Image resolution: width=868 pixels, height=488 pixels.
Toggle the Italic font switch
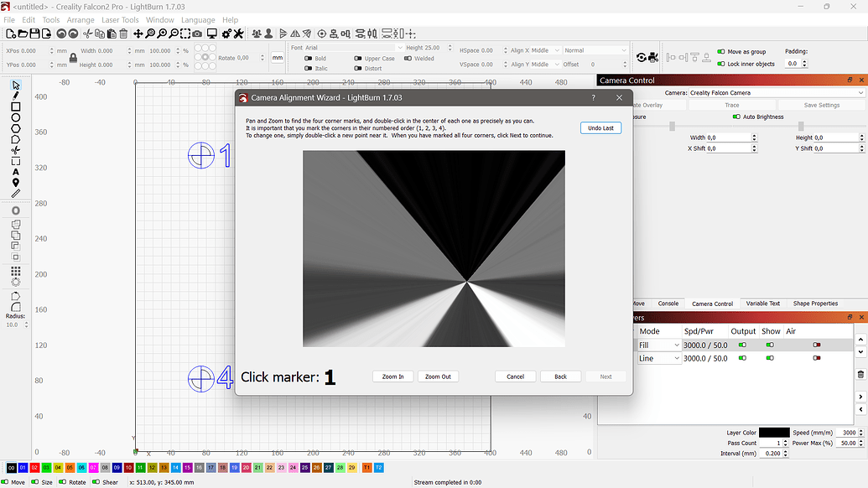tap(309, 69)
